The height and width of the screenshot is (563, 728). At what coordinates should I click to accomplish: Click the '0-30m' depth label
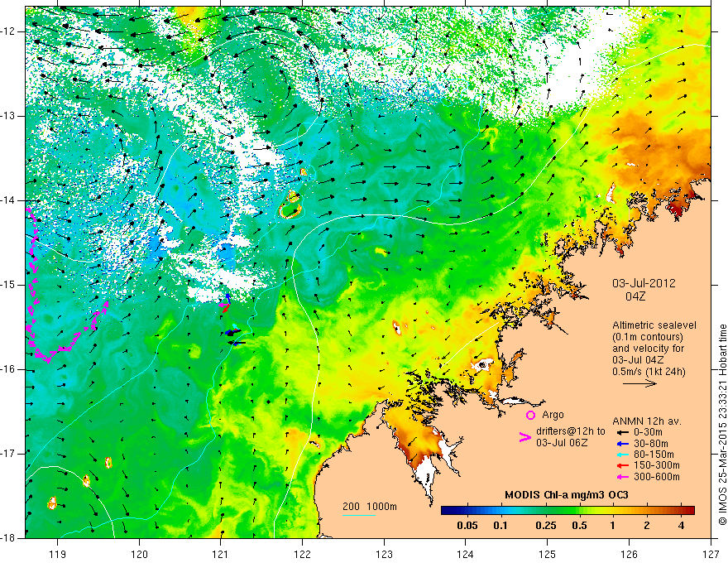pos(647,432)
